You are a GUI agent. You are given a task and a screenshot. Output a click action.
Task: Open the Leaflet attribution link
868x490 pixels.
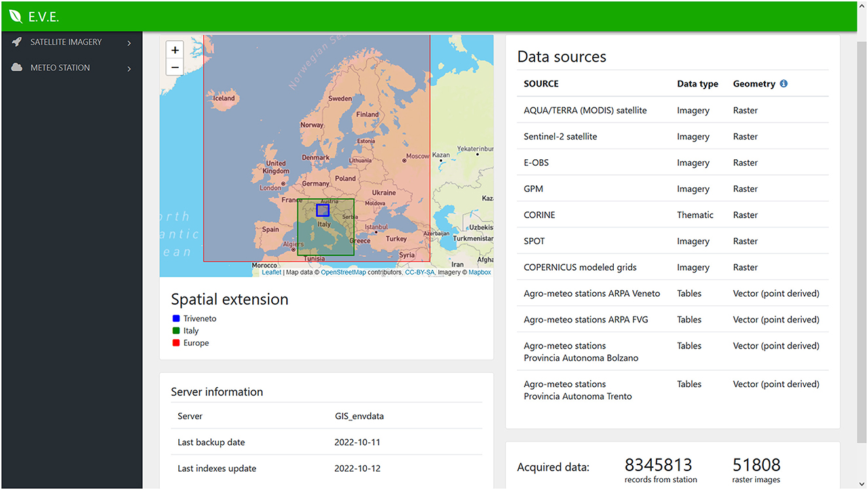coord(271,273)
